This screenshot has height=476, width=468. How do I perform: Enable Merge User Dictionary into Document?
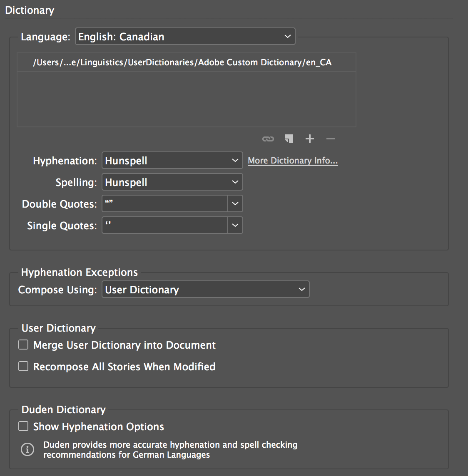(x=23, y=345)
